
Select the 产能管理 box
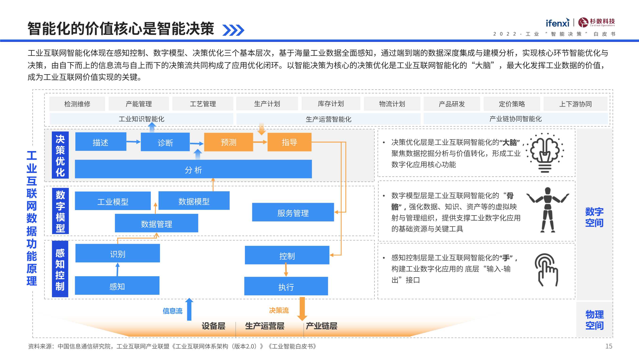tap(138, 104)
